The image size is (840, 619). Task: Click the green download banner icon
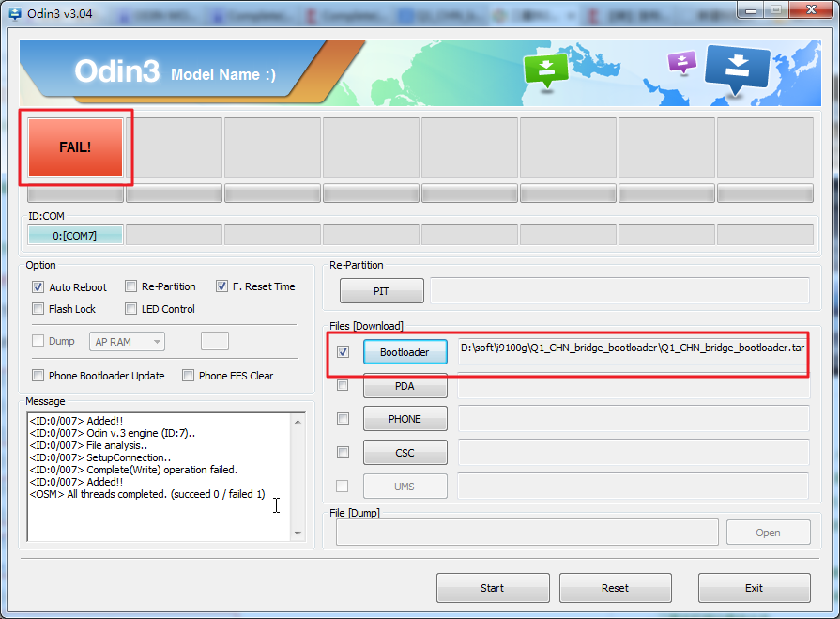click(546, 70)
